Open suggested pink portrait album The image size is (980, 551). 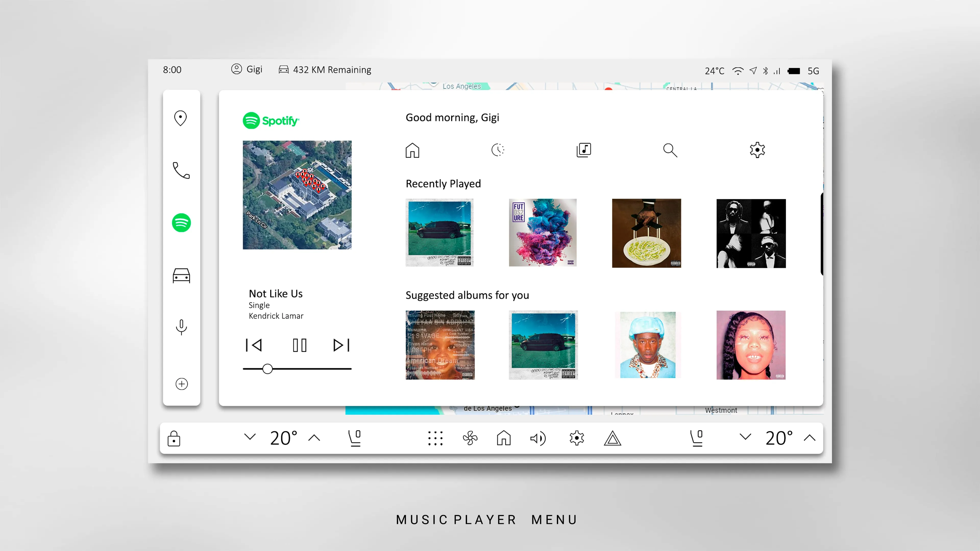coord(751,345)
